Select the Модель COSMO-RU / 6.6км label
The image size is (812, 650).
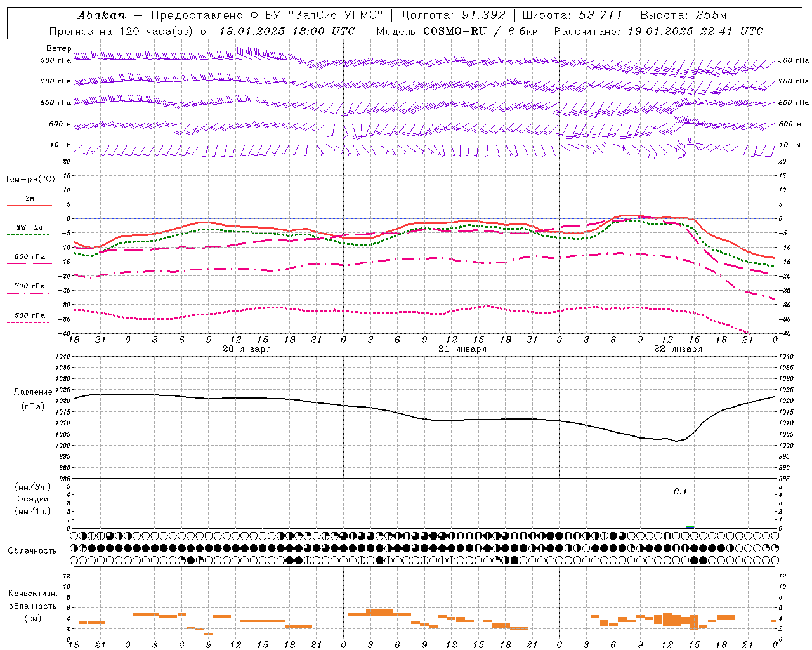[x=457, y=31]
